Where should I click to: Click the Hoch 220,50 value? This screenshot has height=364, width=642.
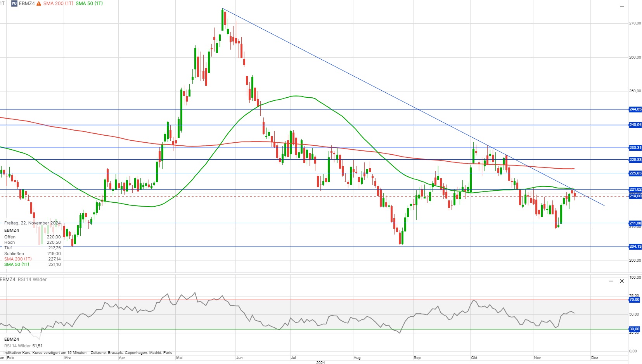click(54, 242)
